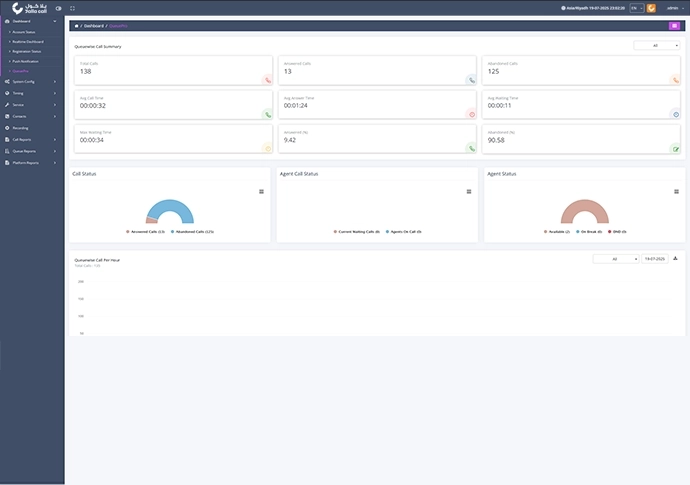This screenshot has width=690, height=485.
Task: Toggle Answered Calls legend in Call Status
Action: (146, 231)
